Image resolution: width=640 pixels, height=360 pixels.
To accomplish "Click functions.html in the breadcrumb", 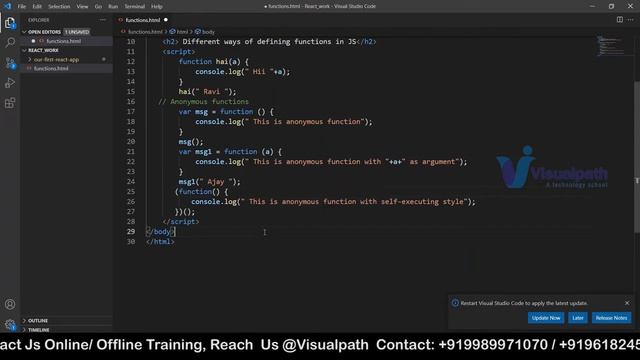I will (x=145, y=32).
